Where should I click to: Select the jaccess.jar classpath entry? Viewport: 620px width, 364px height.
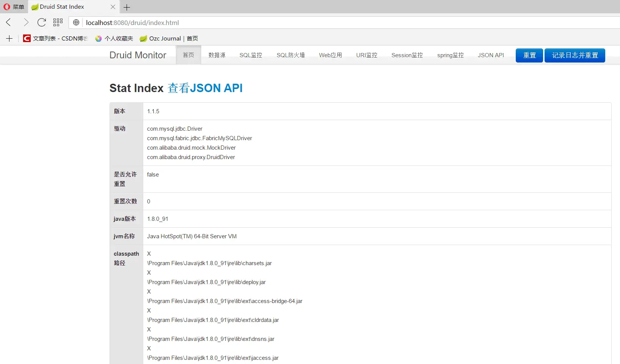213,358
